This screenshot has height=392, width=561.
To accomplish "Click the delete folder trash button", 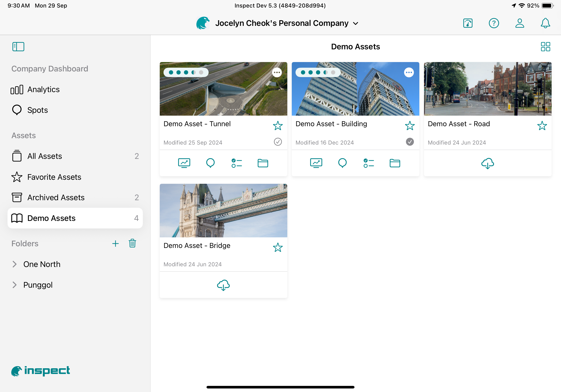I will pos(132,243).
